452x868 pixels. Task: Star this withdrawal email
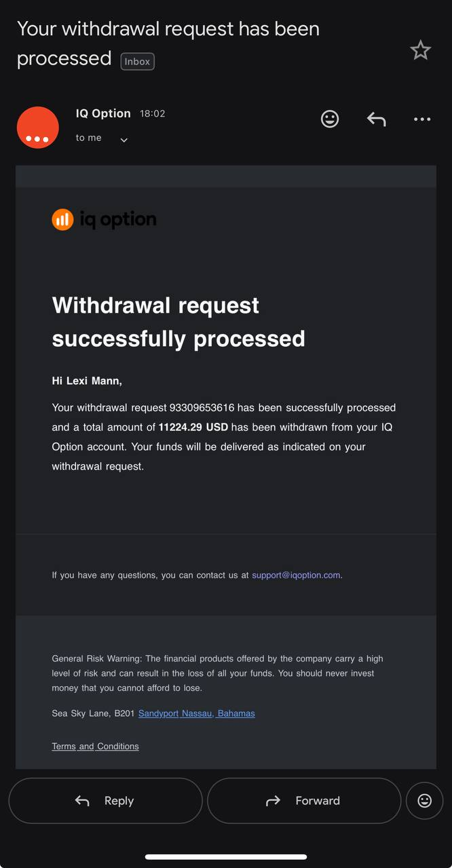(x=421, y=50)
